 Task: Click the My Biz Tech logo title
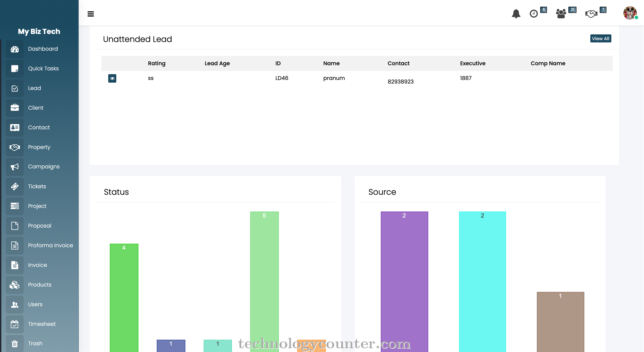tap(39, 31)
